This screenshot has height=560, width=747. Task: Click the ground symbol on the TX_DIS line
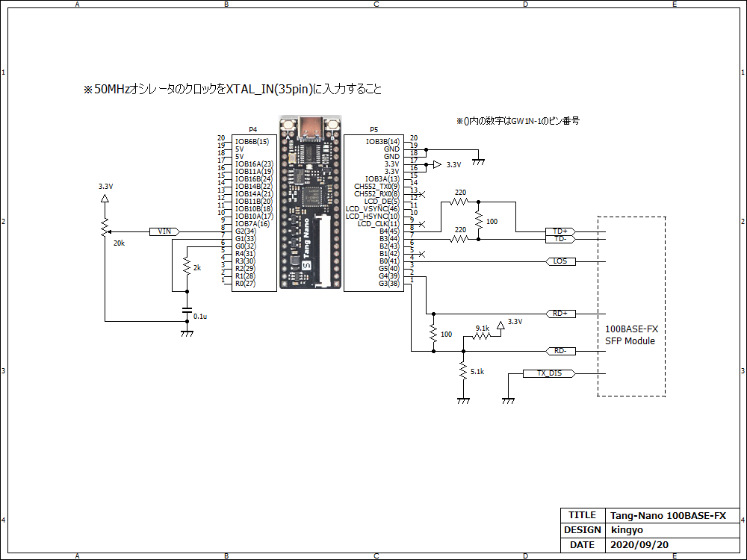508,400
